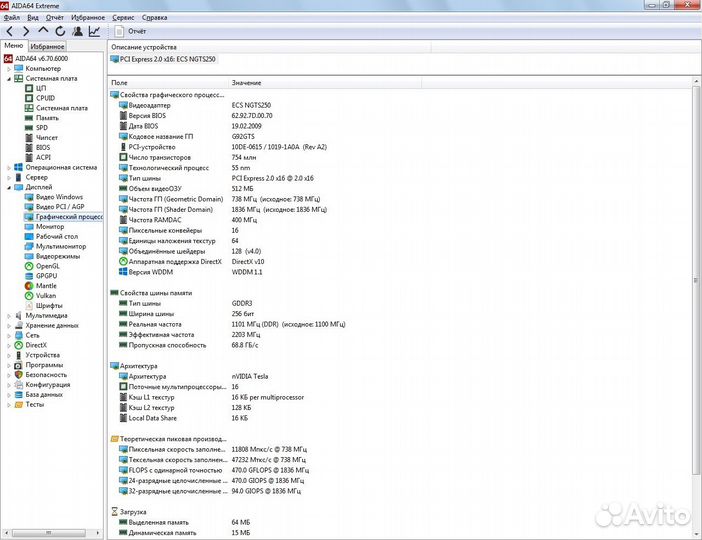Open the Файл menu

click(x=12, y=17)
